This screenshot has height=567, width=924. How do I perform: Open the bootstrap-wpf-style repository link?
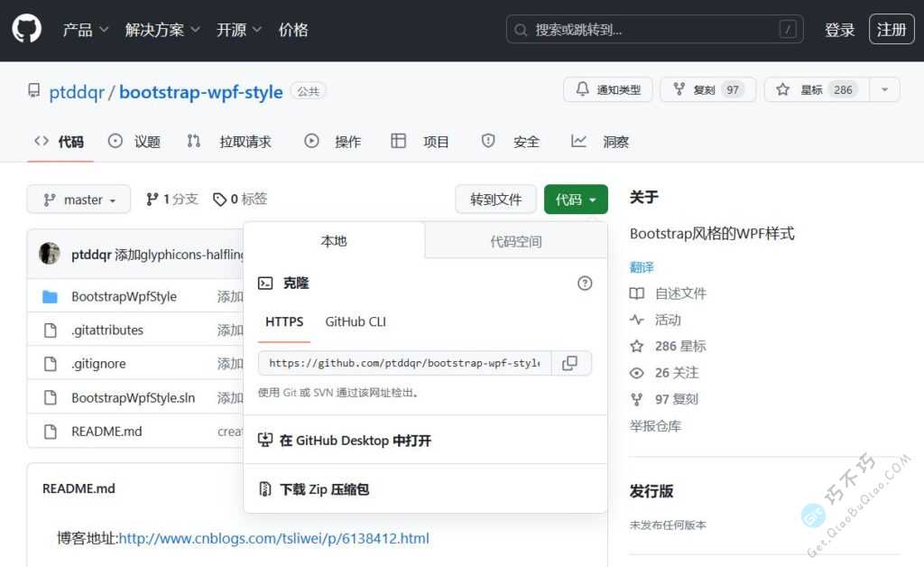pos(201,92)
